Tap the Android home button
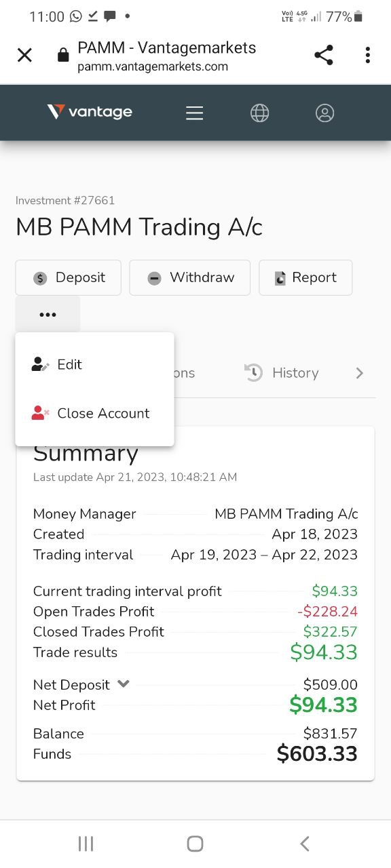391x868 pixels. [195, 844]
